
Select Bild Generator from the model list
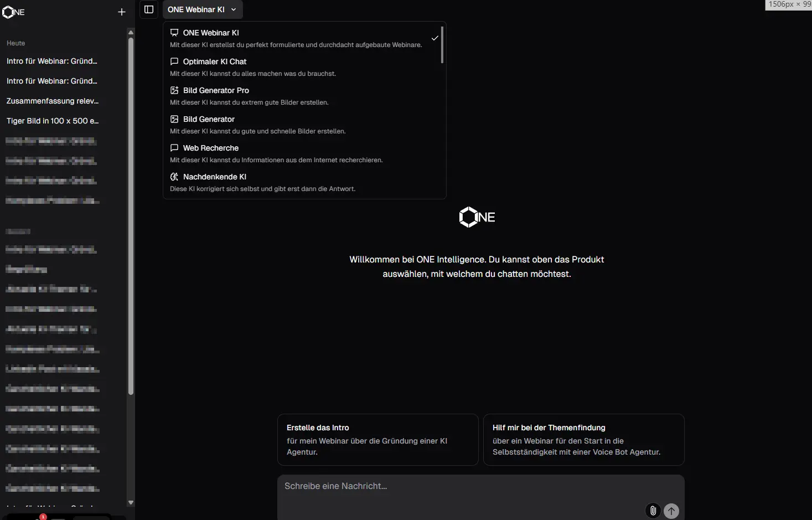(209, 119)
